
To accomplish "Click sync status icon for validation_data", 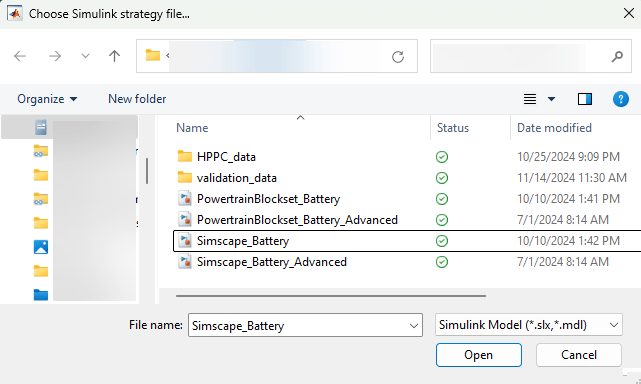I will [442, 178].
